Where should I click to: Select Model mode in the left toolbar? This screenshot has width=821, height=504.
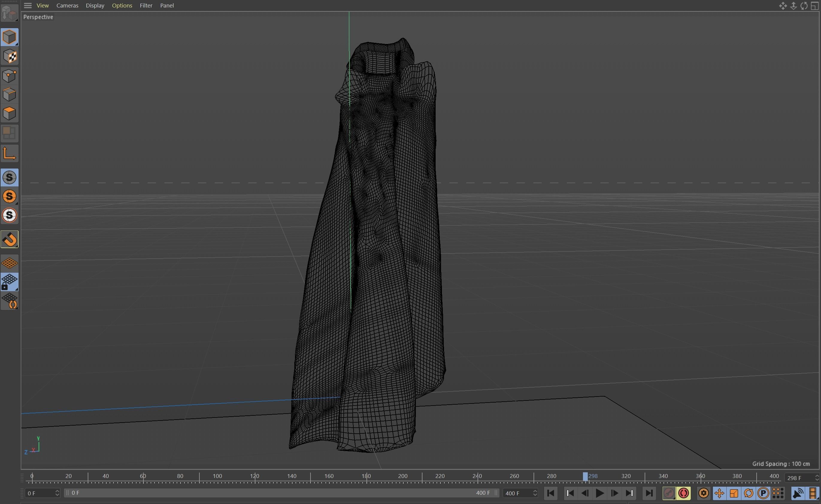[x=10, y=37]
